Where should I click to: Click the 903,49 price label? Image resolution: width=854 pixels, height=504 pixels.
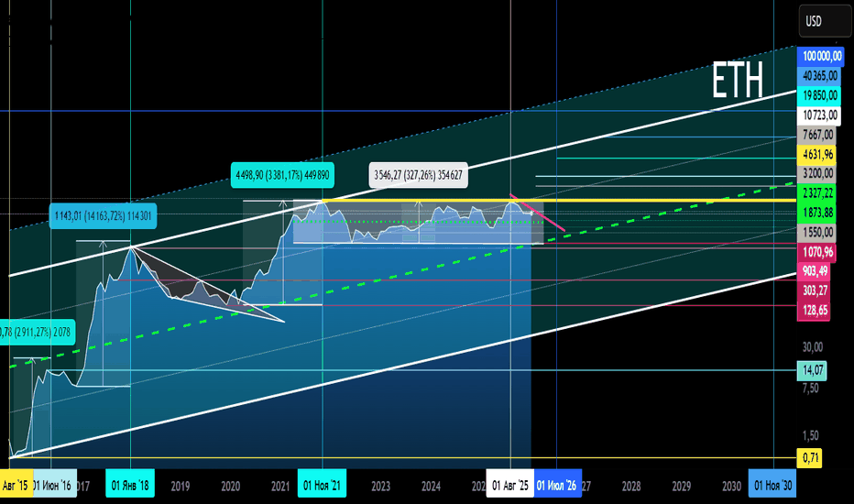click(x=815, y=271)
